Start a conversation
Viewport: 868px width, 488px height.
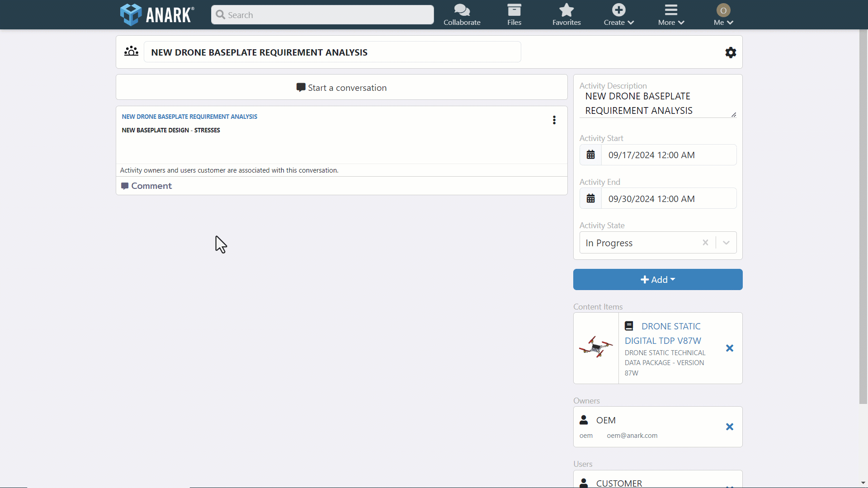(x=342, y=87)
